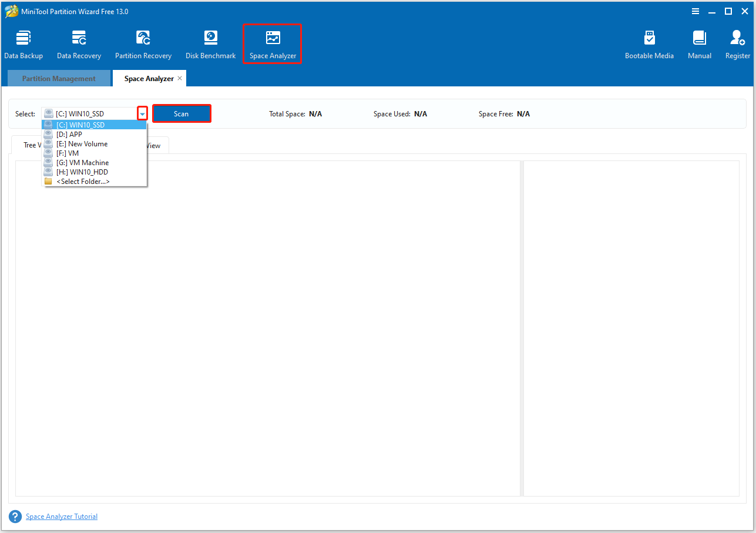The height and width of the screenshot is (533, 756).
Task: Open the hamburger menu
Action: click(x=695, y=11)
